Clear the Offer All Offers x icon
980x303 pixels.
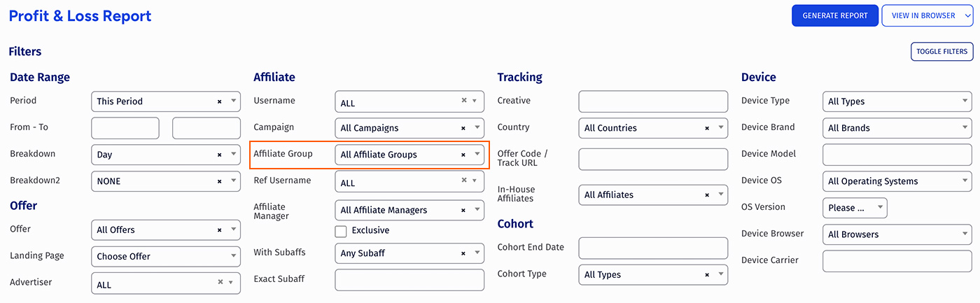(x=219, y=230)
